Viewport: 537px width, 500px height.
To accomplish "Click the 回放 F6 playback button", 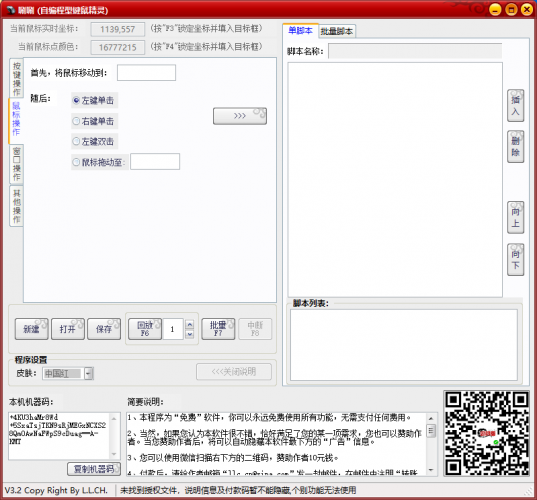I will point(145,329).
